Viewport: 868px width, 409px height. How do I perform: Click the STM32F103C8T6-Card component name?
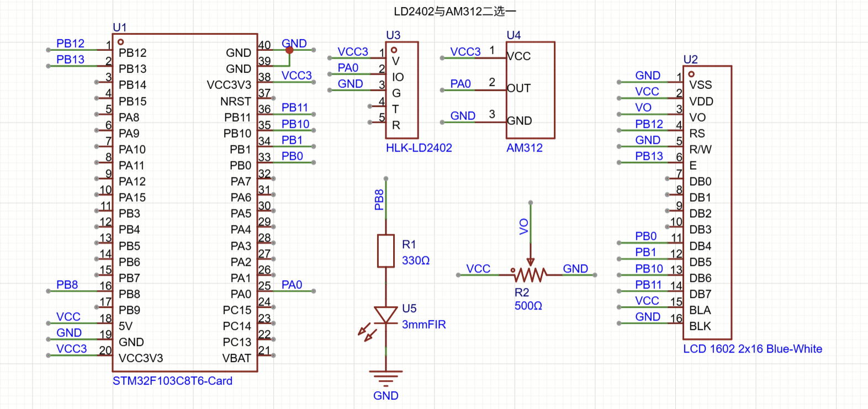coord(172,381)
